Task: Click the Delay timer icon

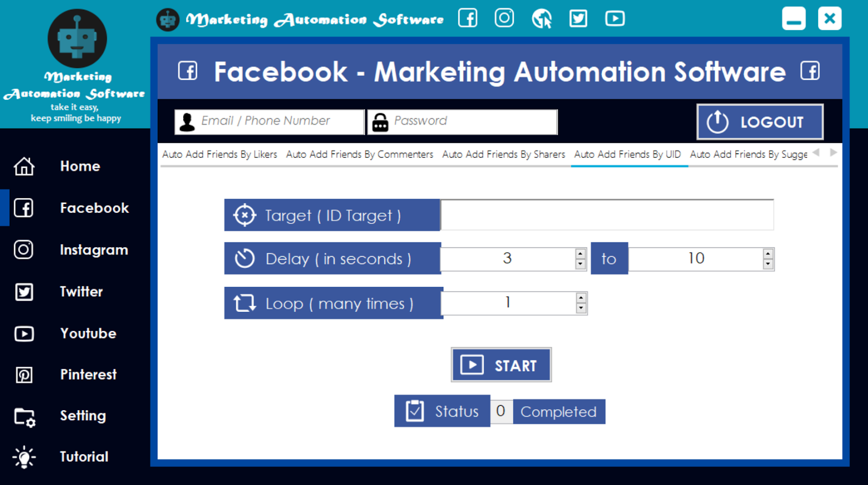Action: tap(245, 258)
